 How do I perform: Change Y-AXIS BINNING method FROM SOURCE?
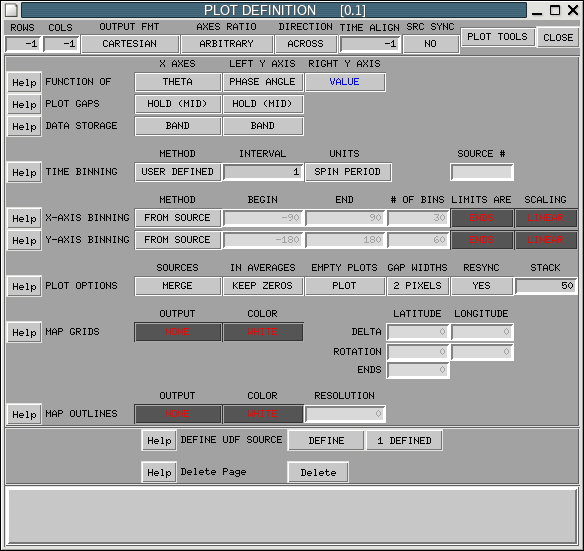point(178,240)
